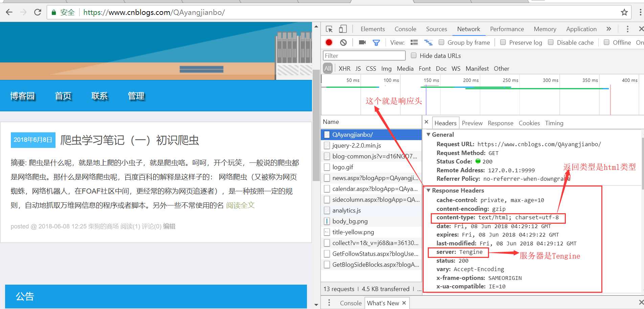The image size is (644, 309).
Task: Reload the page with the refresh icon
Action: point(38,13)
